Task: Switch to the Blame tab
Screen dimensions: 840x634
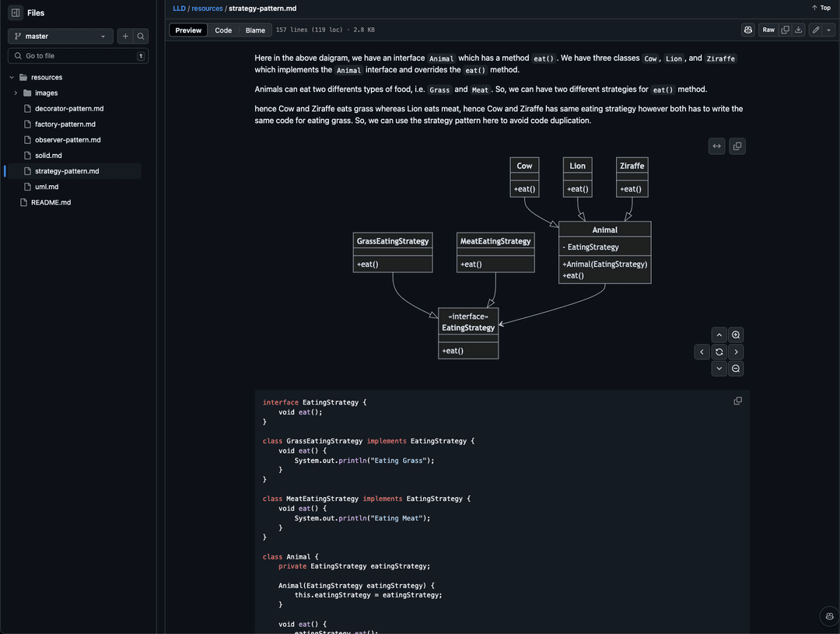Action: [255, 30]
